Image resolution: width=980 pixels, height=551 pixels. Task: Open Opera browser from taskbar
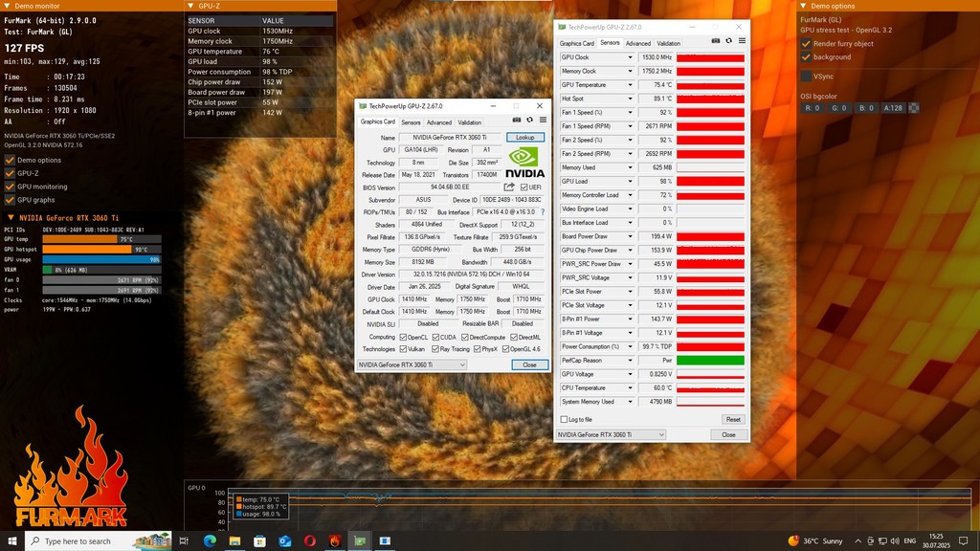310,541
